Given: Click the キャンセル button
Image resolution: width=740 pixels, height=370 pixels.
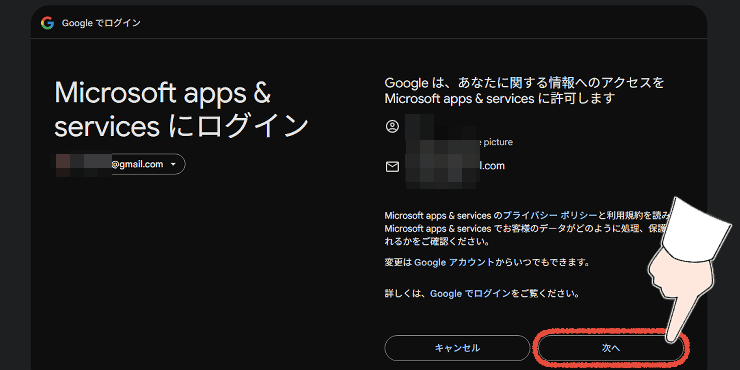Looking at the screenshot, I should (457, 348).
